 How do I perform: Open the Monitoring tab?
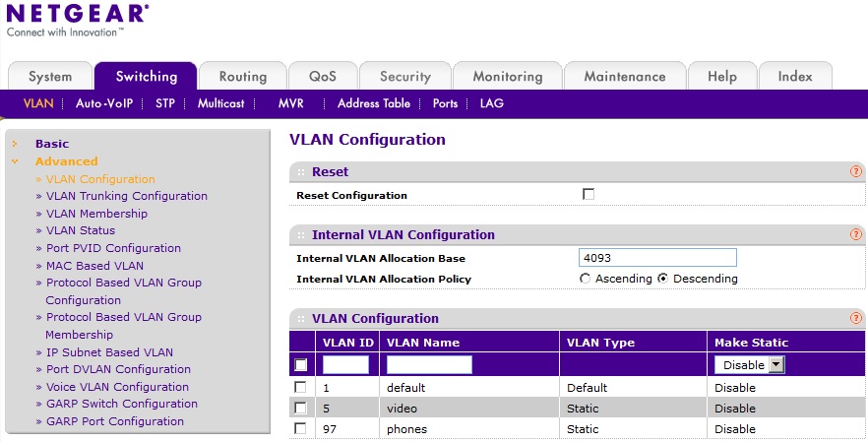[508, 77]
